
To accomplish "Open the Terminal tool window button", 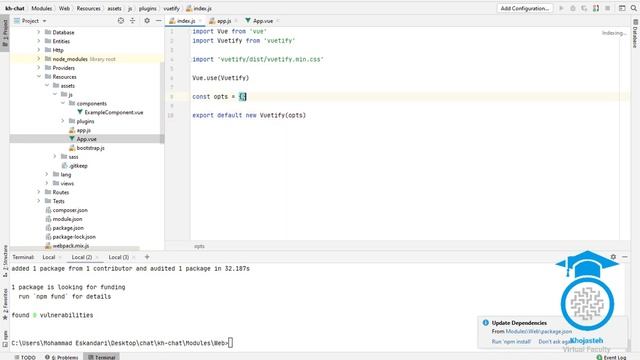I will click(102, 357).
